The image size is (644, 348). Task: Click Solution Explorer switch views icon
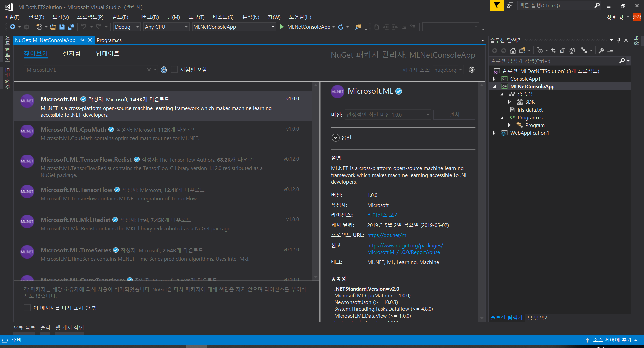(x=522, y=51)
